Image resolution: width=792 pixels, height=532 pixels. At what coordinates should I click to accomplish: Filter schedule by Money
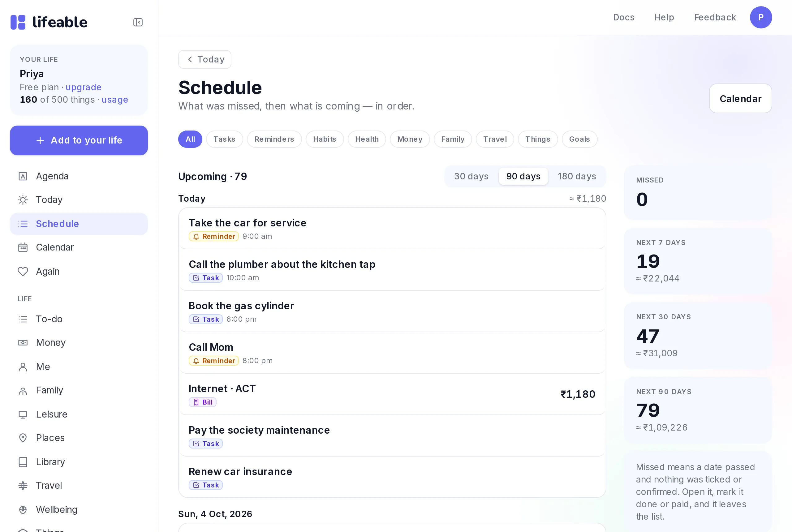pyautogui.click(x=410, y=139)
